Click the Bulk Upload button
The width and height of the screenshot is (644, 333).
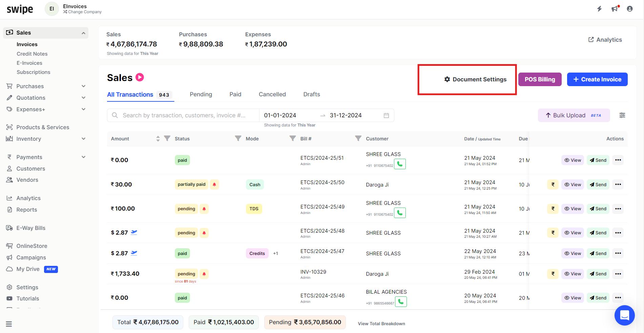[574, 115]
